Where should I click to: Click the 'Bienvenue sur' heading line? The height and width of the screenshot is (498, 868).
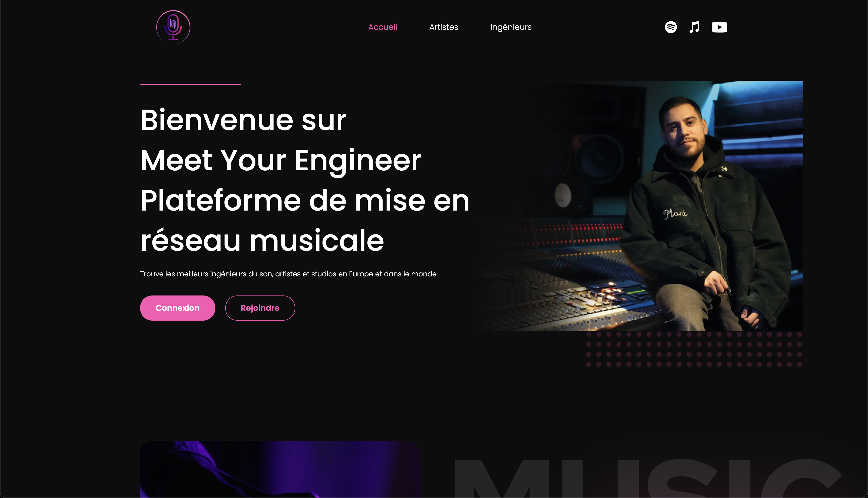[x=243, y=120]
